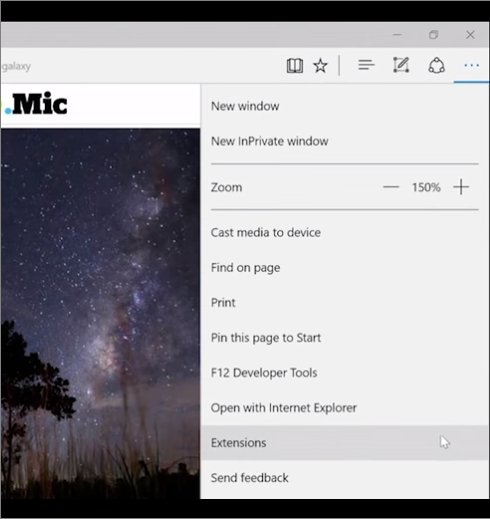Viewport: 490px width, 519px height.
Task: Open the Hub lines icon
Action: point(366,65)
